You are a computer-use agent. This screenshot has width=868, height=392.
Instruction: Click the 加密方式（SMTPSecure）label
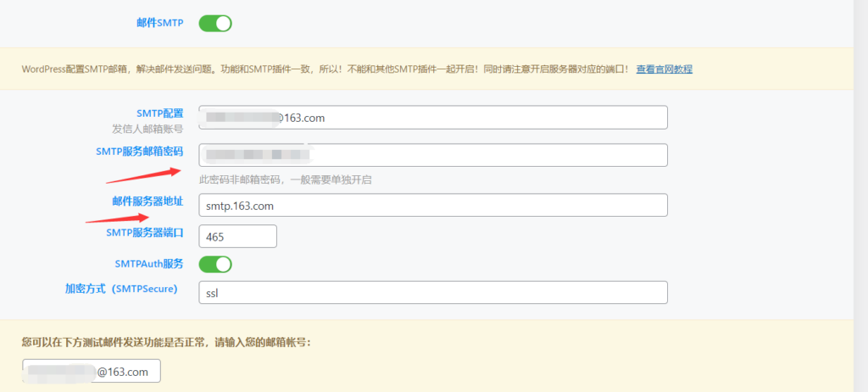(x=121, y=289)
